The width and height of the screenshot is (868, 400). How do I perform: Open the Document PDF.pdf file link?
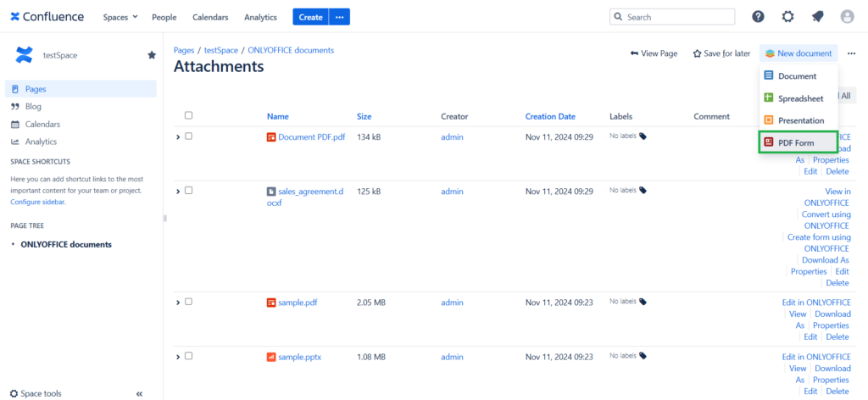click(312, 137)
